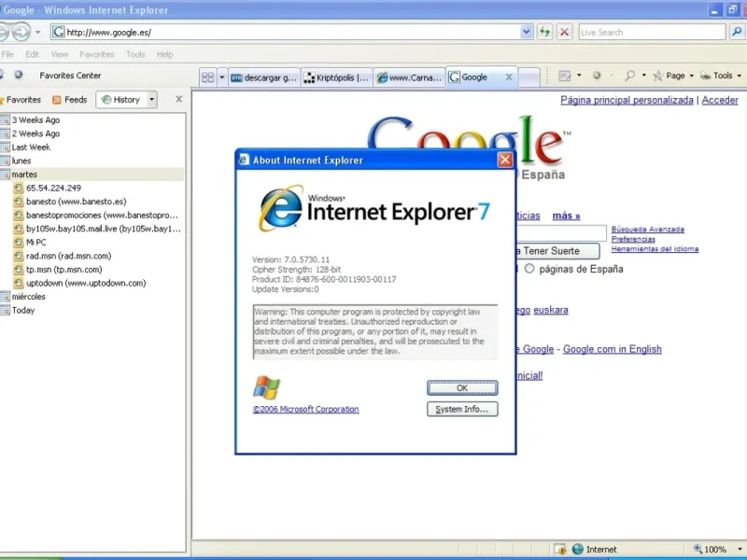The width and height of the screenshot is (747, 560).
Task: Click the System Info... button
Action: pos(462,409)
